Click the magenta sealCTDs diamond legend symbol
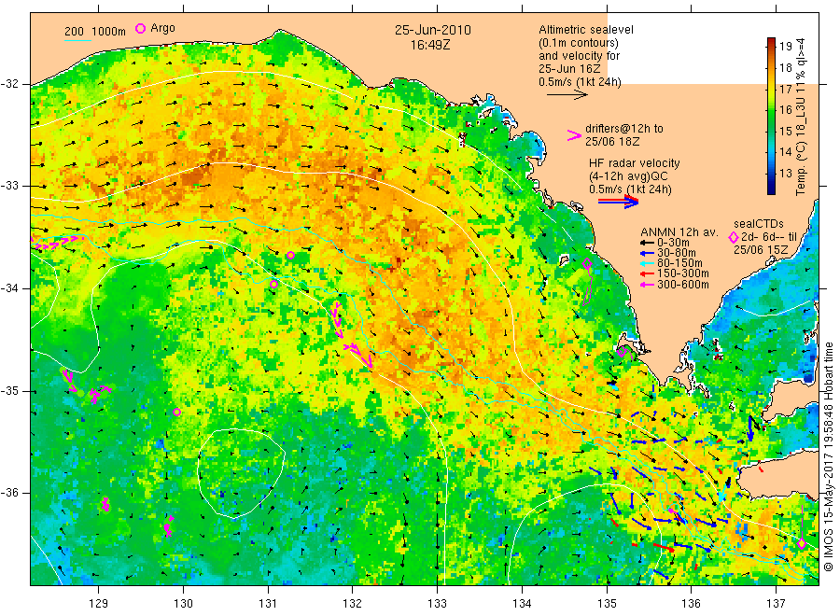840x616 pixels. [x=734, y=237]
